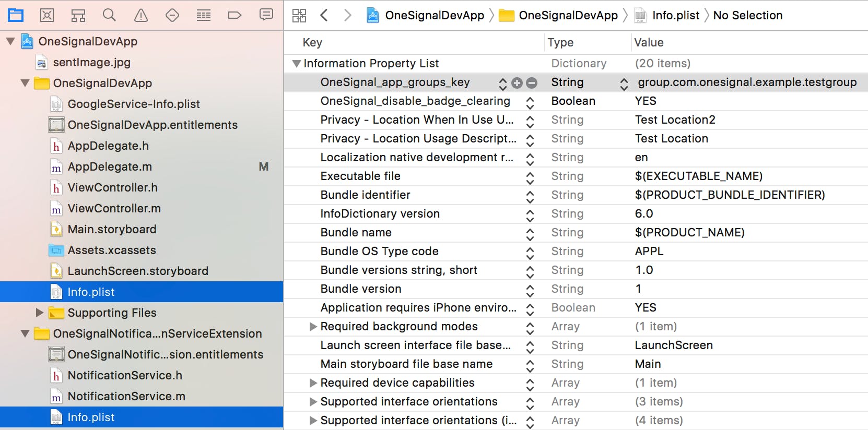Collapse the Information Property List
This screenshot has height=430, width=868.
(296, 64)
